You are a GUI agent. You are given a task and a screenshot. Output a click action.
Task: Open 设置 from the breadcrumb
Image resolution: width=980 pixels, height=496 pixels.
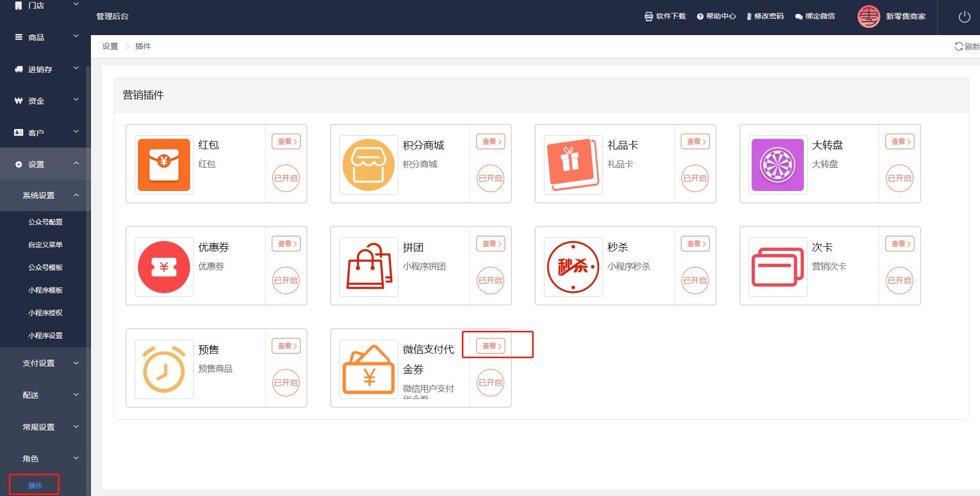(111, 46)
